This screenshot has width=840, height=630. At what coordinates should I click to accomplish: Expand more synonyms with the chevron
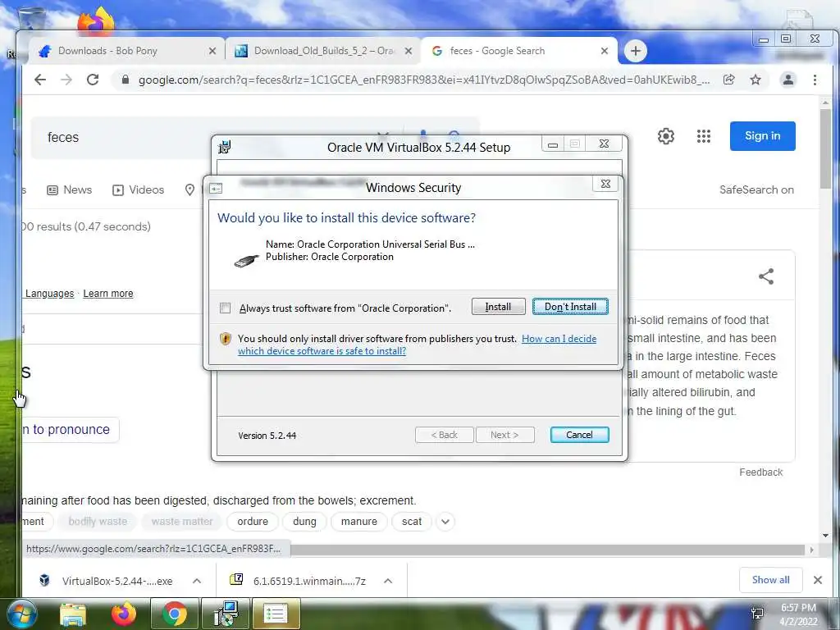pyautogui.click(x=445, y=521)
